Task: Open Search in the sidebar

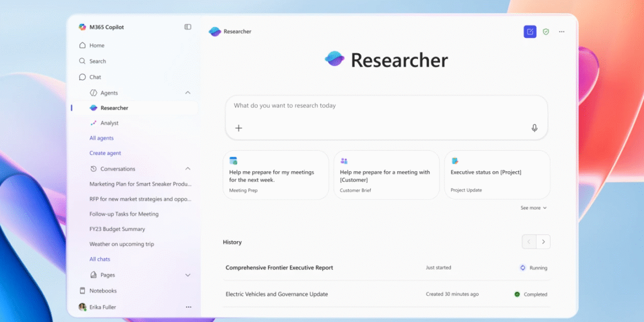Action: point(97,61)
